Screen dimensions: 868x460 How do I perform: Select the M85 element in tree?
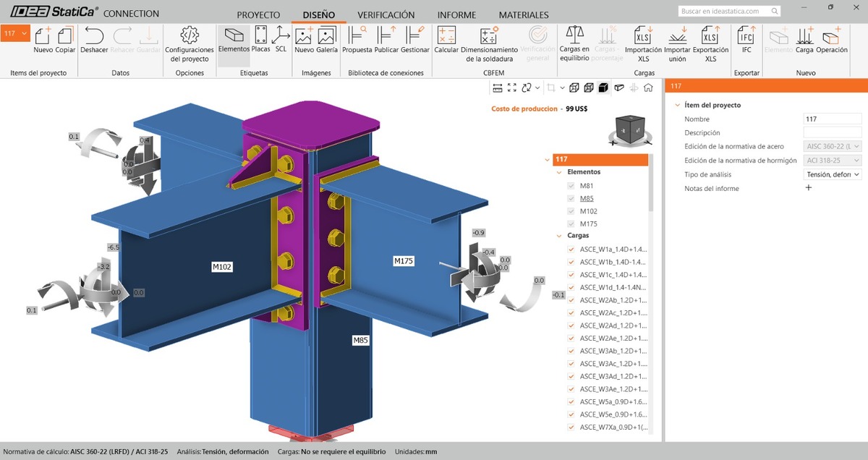point(587,198)
